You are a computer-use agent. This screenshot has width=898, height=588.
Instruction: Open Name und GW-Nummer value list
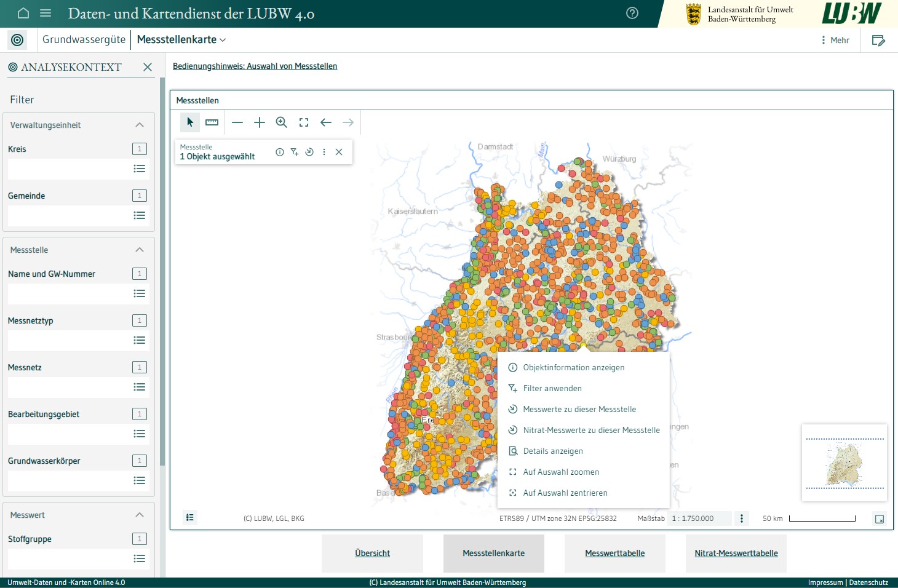(x=140, y=293)
